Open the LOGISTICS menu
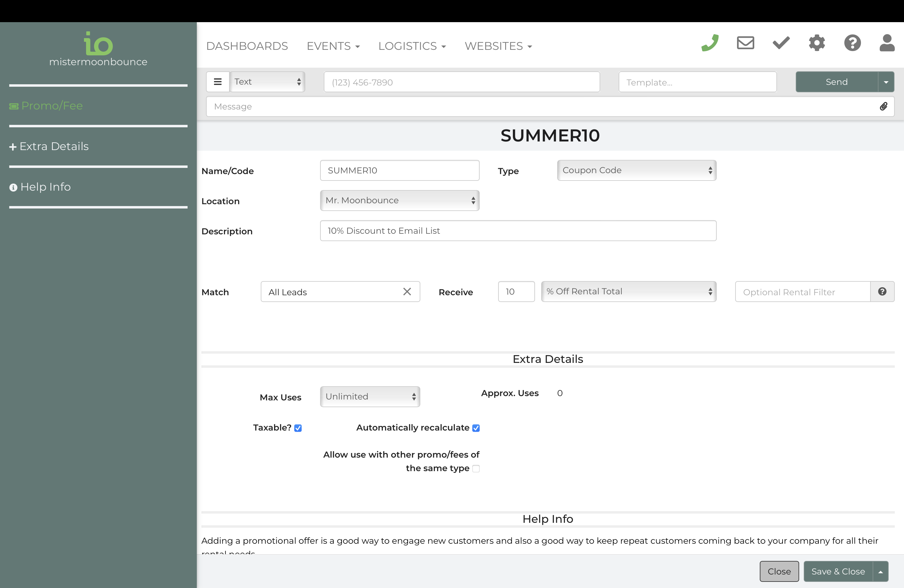This screenshot has height=588, width=904. coord(412,46)
